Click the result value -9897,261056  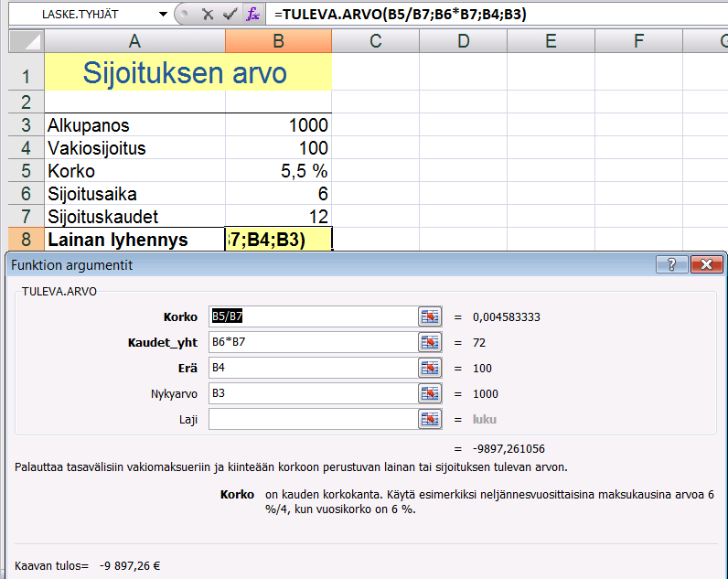[509, 448]
